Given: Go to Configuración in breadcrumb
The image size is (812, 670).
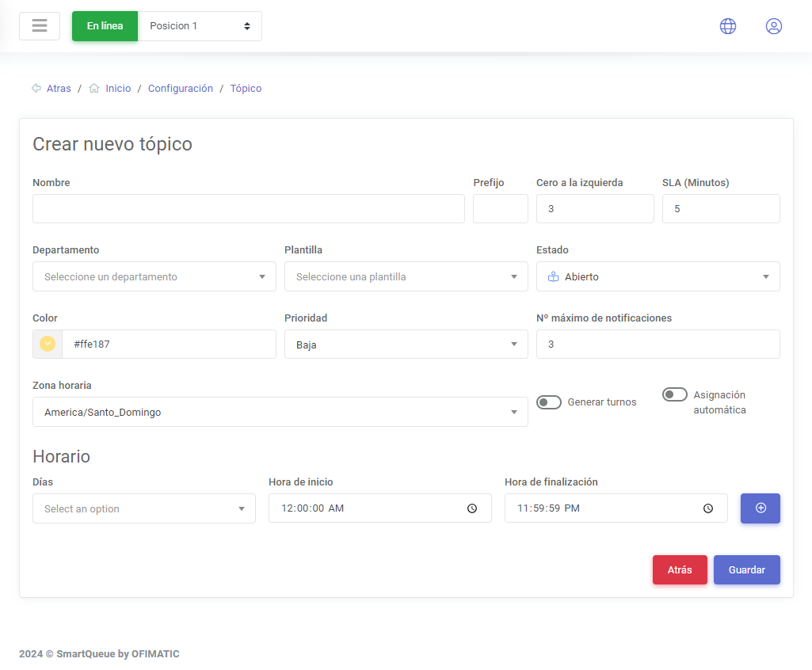Looking at the screenshot, I should (x=181, y=89).
